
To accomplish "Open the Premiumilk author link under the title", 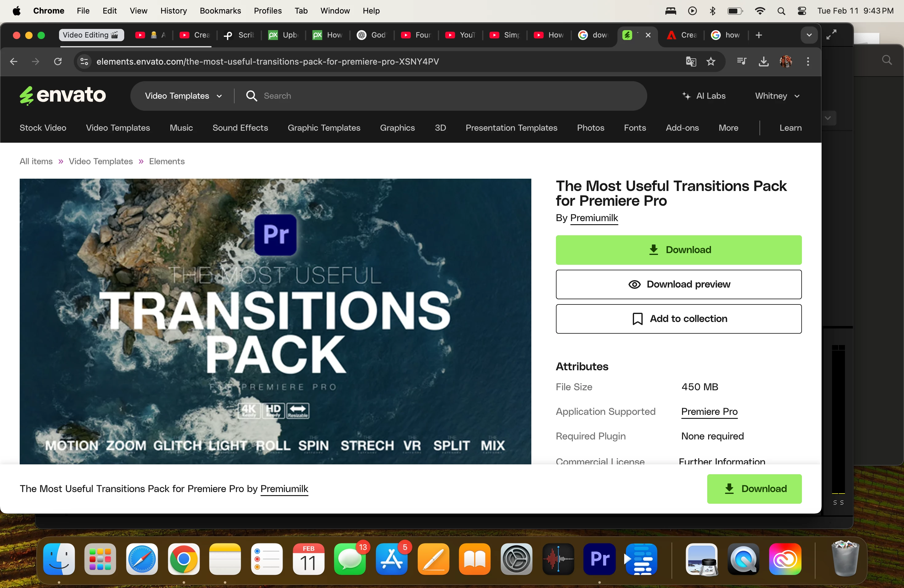I will click(x=594, y=218).
